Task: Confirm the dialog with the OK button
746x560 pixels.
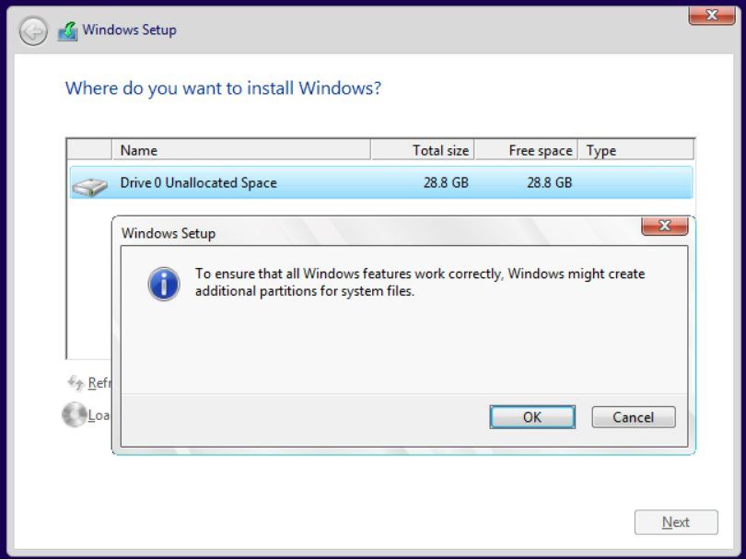Action: [532, 417]
